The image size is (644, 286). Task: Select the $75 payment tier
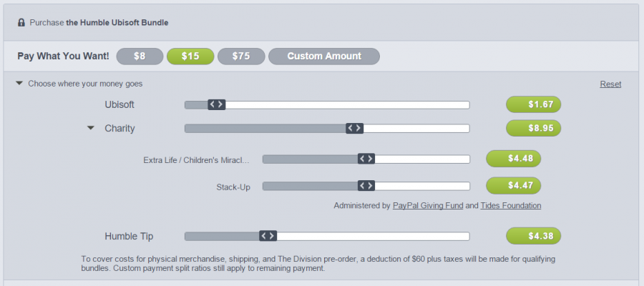tap(241, 56)
